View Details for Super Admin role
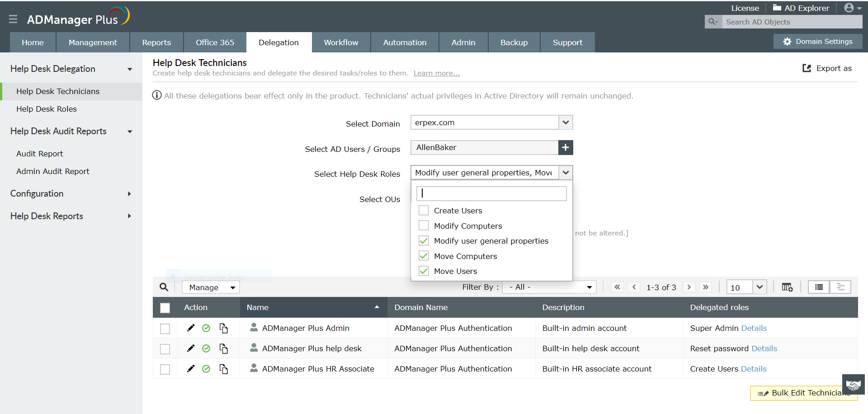 click(x=754, y=328)
